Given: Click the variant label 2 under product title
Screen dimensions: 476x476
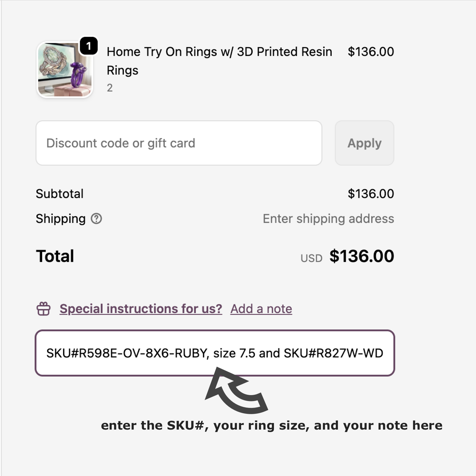Looking at the screenshot, I should pyautogui.click(x=109, y=88).
